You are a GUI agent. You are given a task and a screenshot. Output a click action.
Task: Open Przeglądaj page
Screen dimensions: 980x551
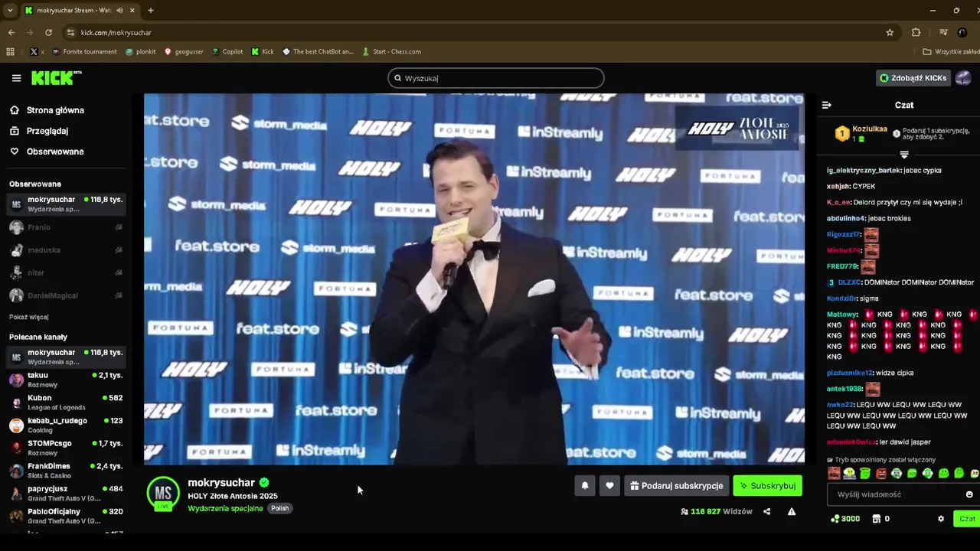[x=47, y=131]
